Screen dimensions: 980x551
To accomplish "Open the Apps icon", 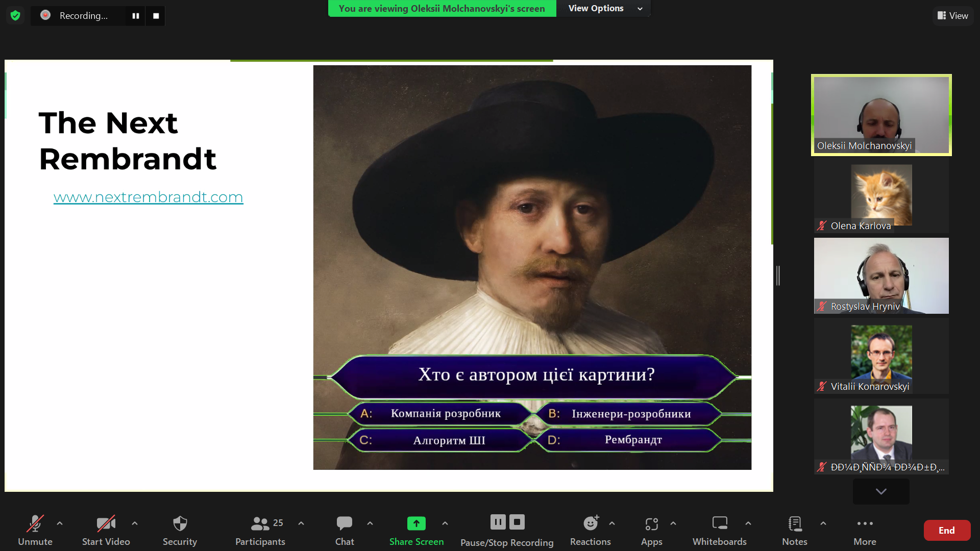I will pyautogui.click(x=652, y=523).
